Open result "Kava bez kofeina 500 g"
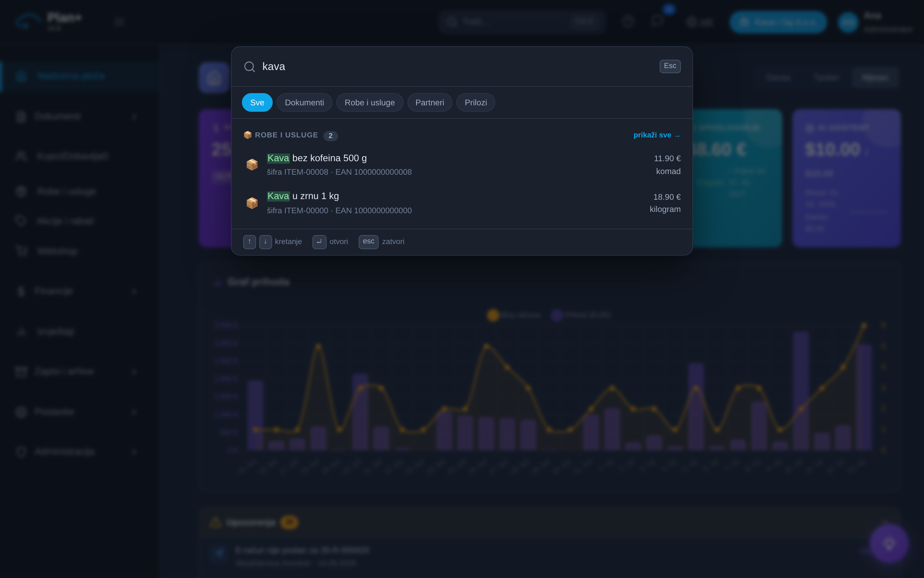This screenshot has height=578, width=924. 462,165
